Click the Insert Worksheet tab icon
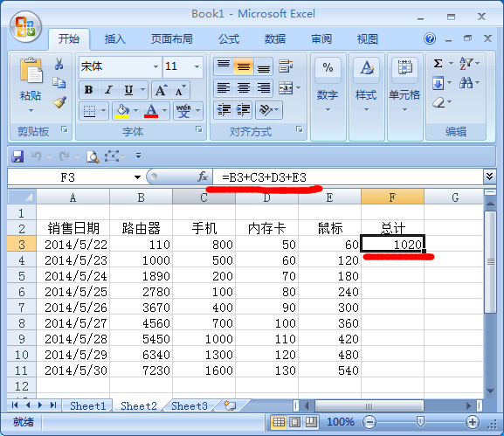The width and height of the screenshot is (504, 436). [x=230, y=405]
